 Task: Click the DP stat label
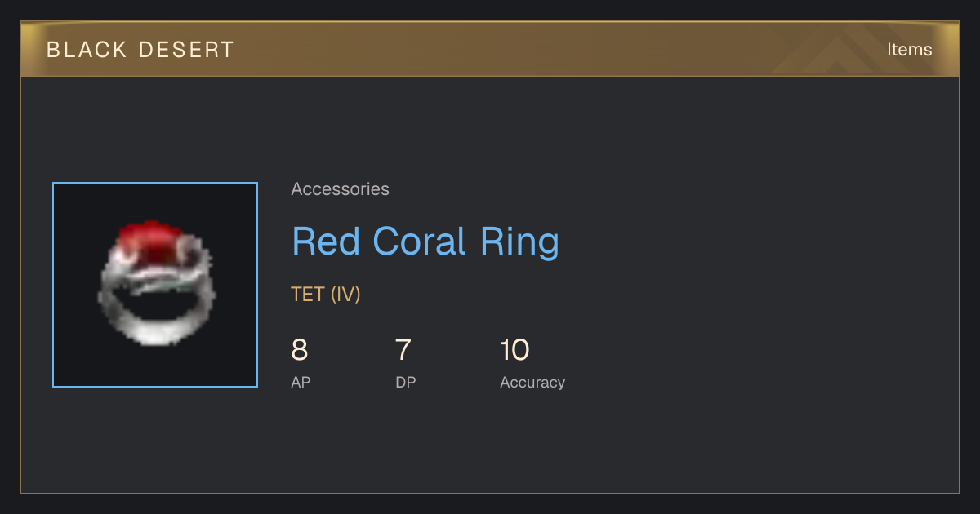[x=406, y=382]
